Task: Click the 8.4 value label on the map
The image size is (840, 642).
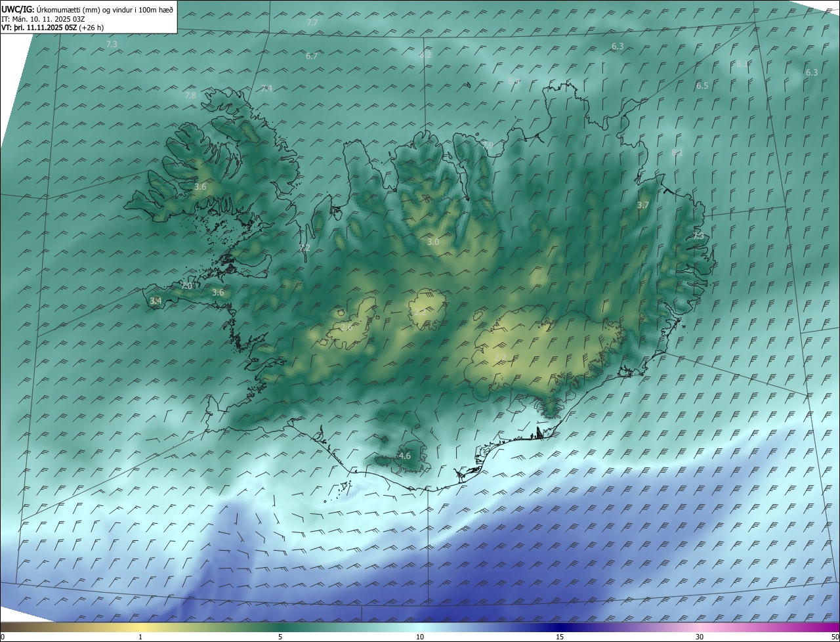Action: (514, 81)
